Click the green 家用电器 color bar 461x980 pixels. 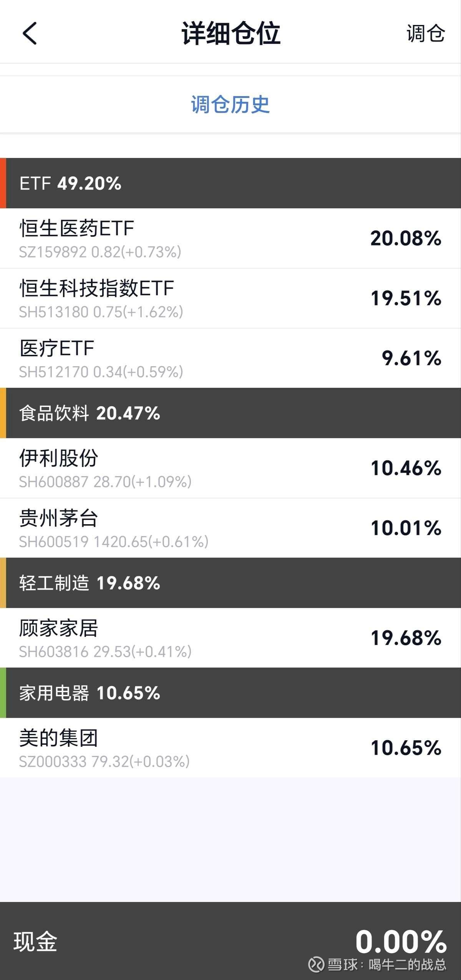(x=3, y=693)
